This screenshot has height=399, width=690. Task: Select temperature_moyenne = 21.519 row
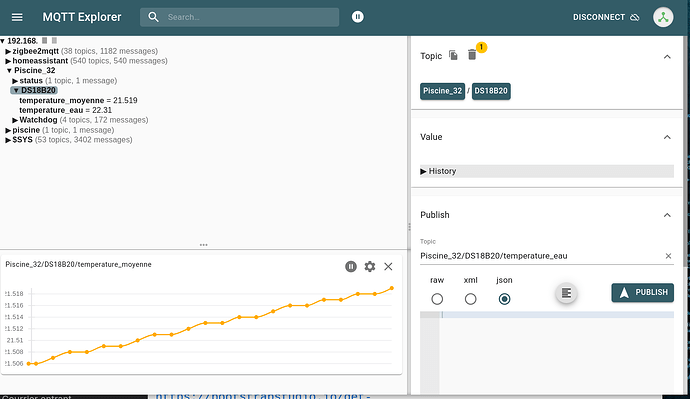click(x=78, y=101)
